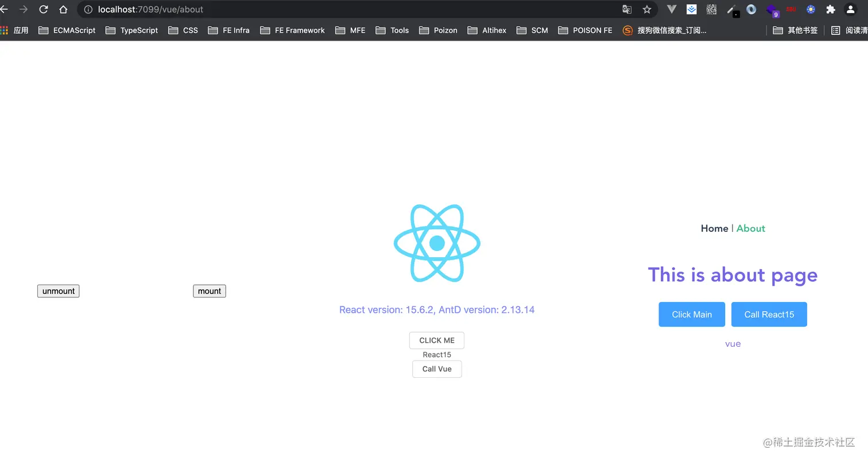Screen dimensions: 868x461
Task: Open the POISON FE bookmark folder
Action: [x=586, y=30]
